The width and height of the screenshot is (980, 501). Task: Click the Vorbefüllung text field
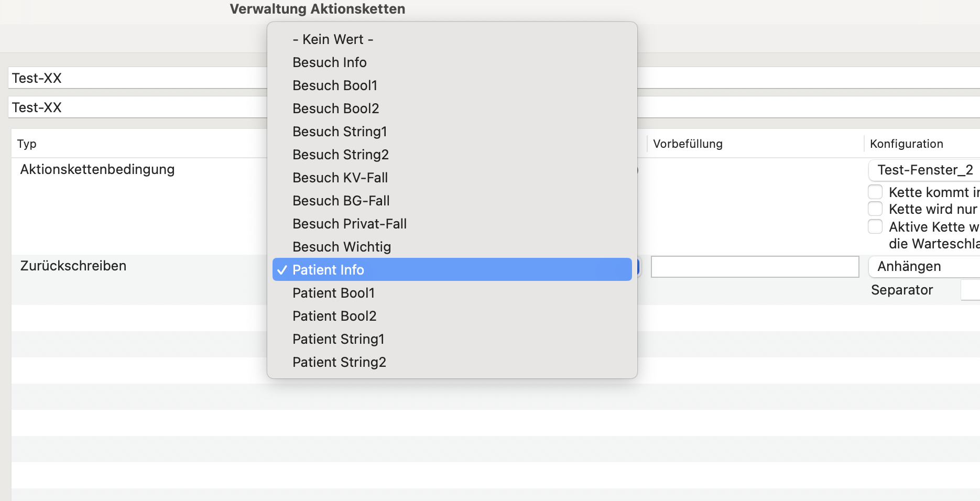(755, 267)
